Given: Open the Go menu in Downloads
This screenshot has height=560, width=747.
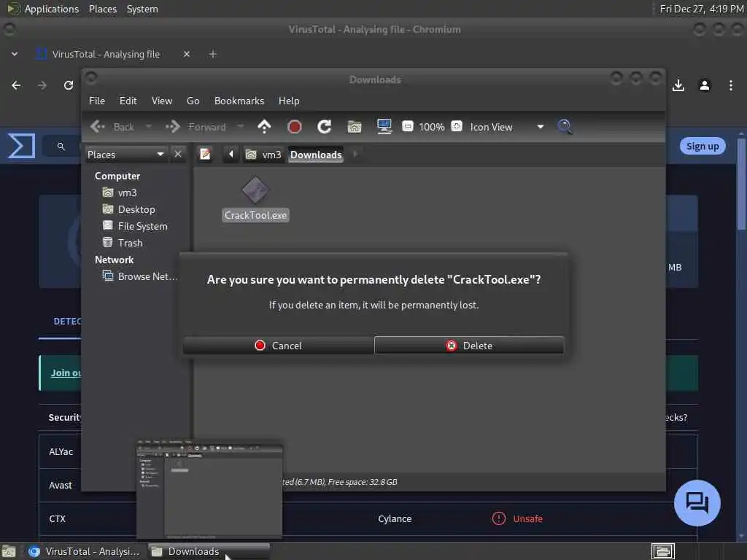Looking at the screenshot, I should [193, 101].
